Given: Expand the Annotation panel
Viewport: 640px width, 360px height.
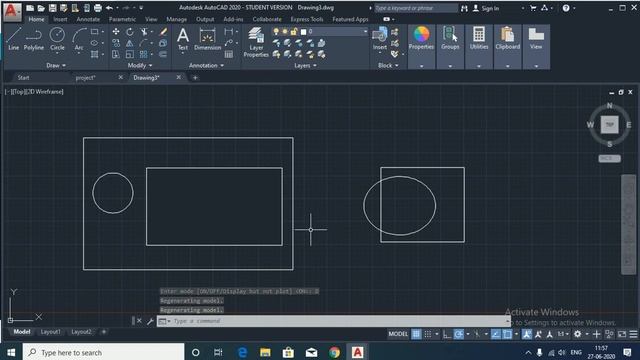Looking at the screenshot, I should [206, 65].
